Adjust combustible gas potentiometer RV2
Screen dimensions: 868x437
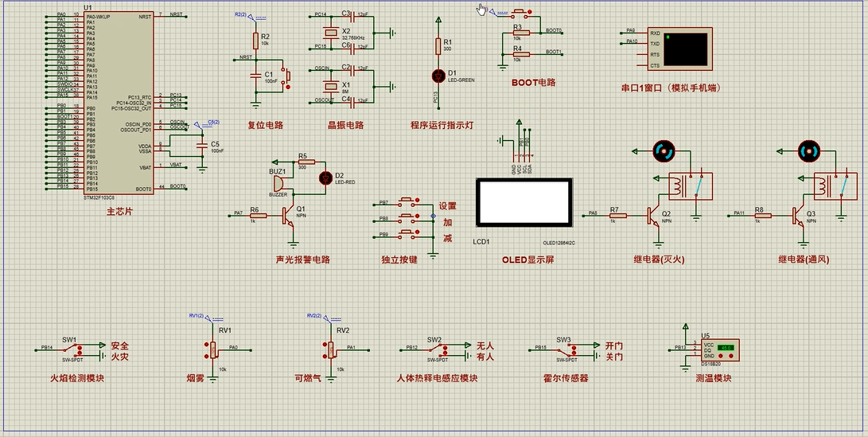point(330,349)
